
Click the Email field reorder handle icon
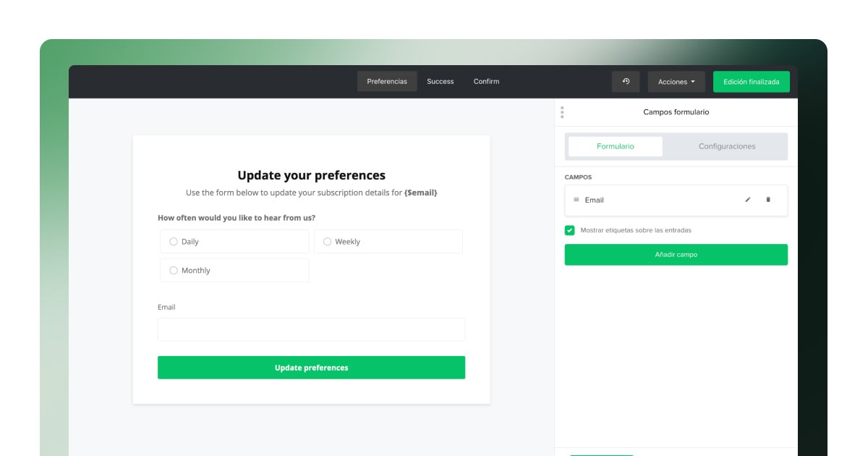click(576, 200)
